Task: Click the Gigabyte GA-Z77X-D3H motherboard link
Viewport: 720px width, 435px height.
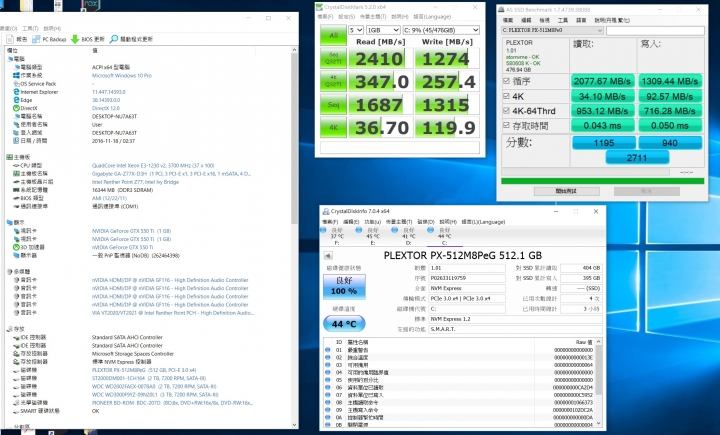Action: (171, 174)
